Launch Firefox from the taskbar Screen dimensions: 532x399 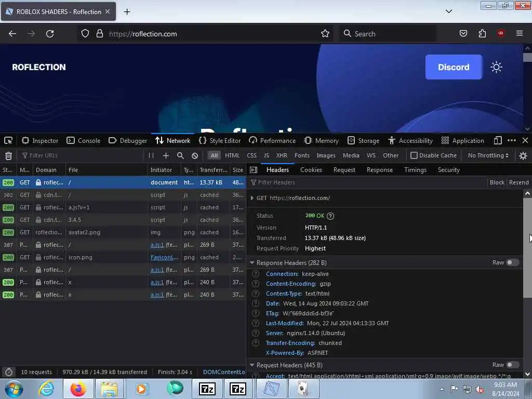tap(78, 389)
